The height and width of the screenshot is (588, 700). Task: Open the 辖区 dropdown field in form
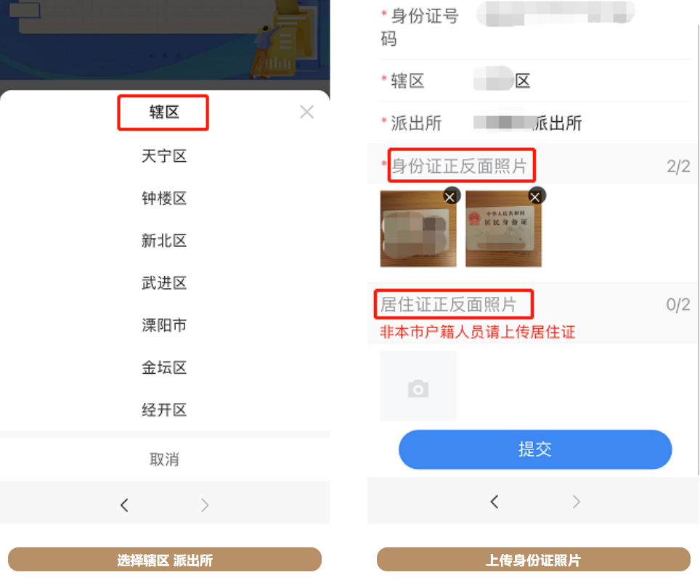click(536, 81)
